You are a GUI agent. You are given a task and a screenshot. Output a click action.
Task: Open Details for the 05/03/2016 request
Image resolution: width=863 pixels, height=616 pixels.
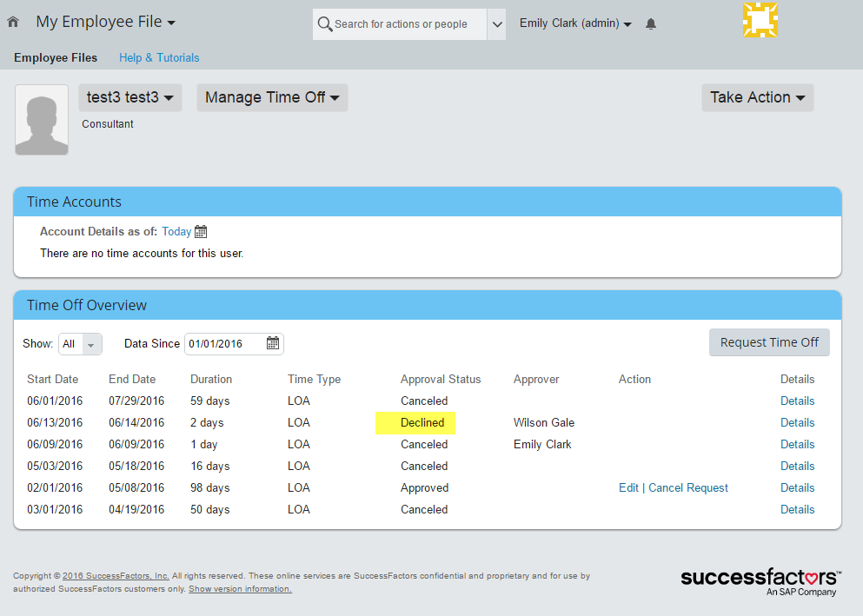pos(798,466)
